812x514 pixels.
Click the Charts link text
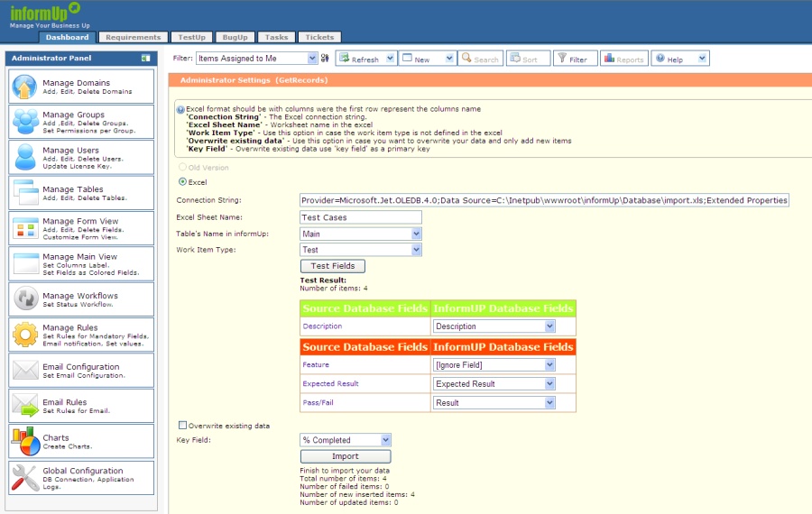tap(55, 438)
